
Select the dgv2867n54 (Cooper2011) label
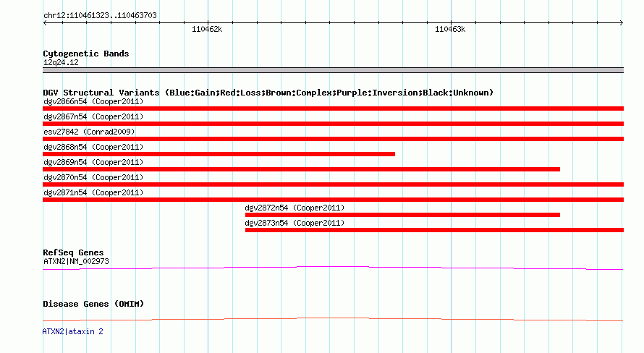point(93,116)
